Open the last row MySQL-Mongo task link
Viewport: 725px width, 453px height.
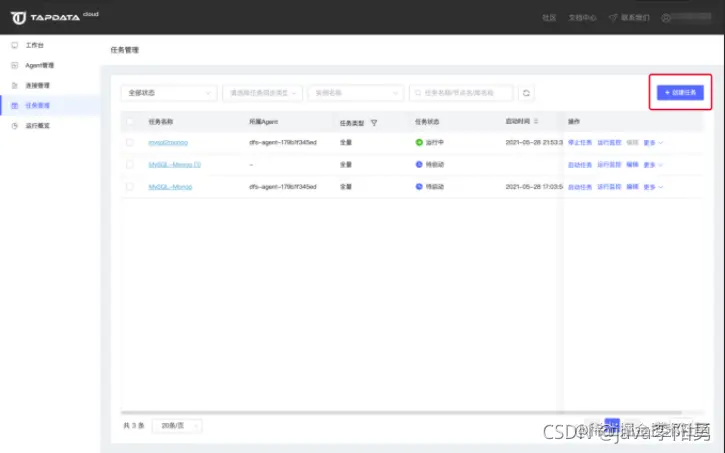(x=170, y=187)
